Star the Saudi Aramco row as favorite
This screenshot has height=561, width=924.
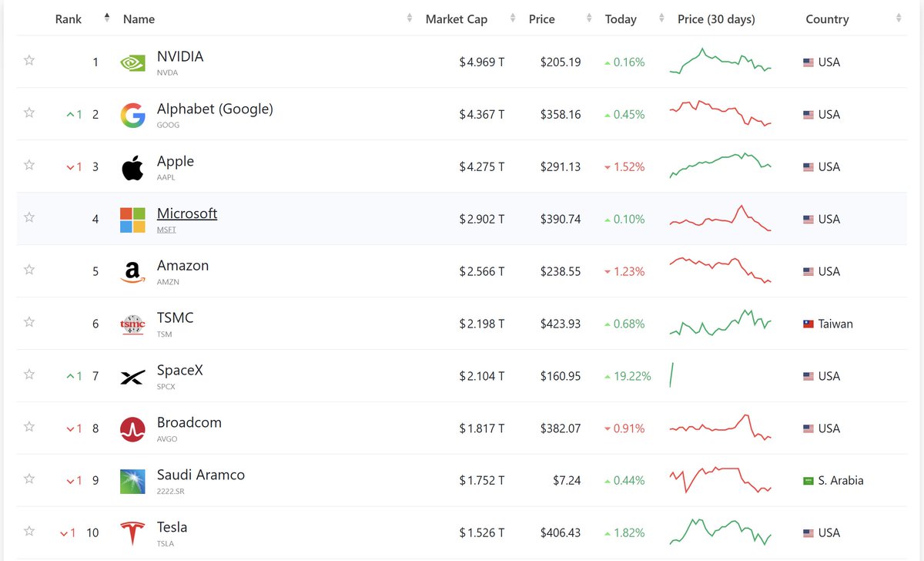29,479
